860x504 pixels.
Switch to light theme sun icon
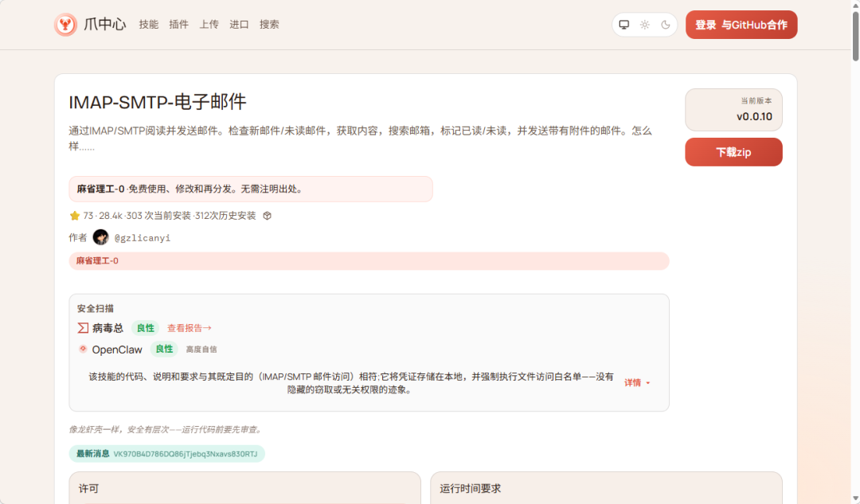coord(645,25)
